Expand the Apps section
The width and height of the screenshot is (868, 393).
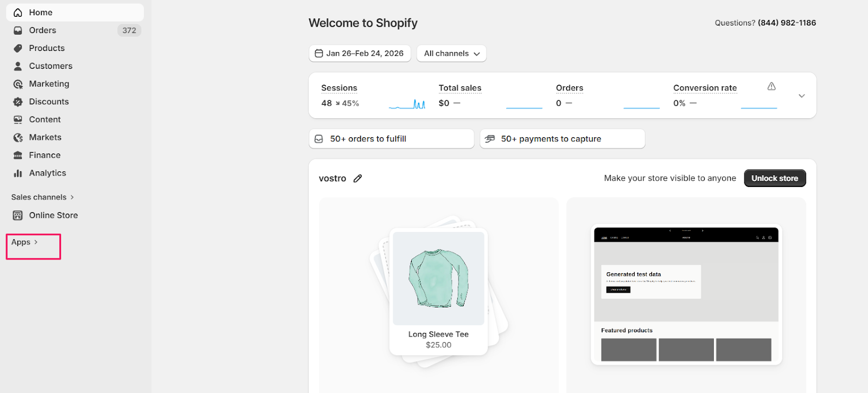pyautogui.click(x=24, y=242)
